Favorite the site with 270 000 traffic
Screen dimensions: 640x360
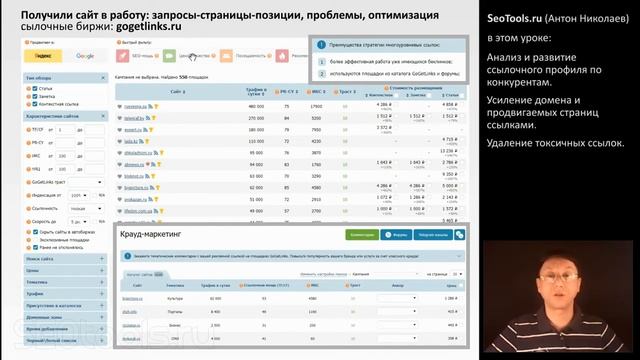point(120,118)
